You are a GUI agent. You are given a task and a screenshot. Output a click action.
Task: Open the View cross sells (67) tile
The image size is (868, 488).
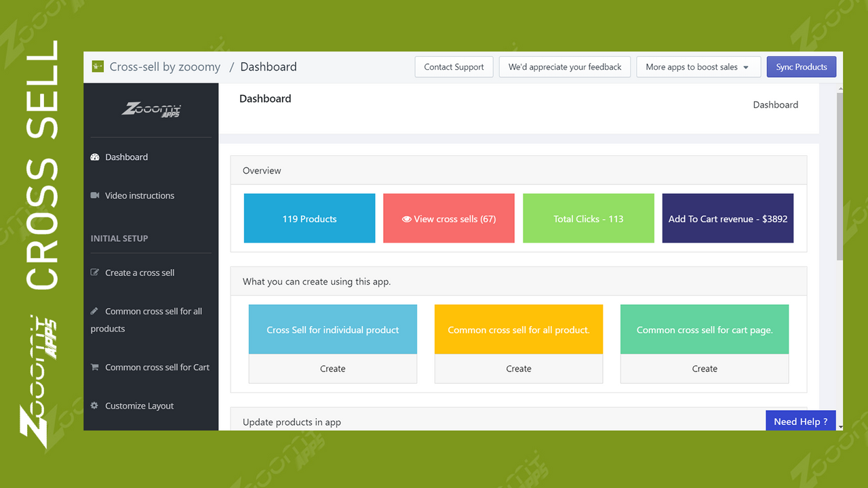[x=449, y=218]
